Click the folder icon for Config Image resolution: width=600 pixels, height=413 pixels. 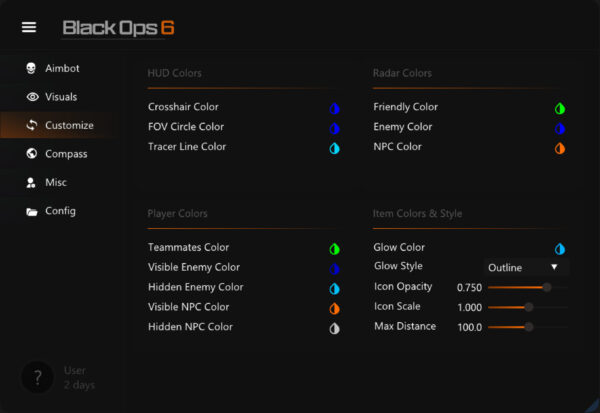32,211
